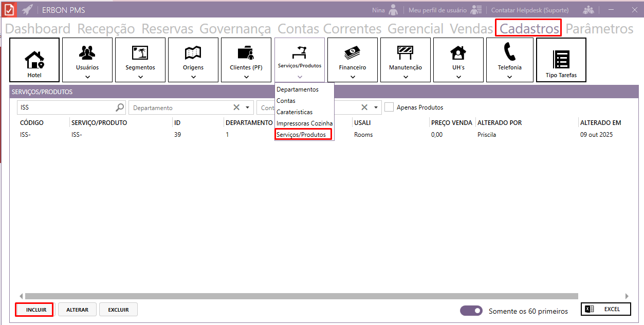644x325 pixels.
Task: Click the ISS search input field
Action: (x=67, y=107)
